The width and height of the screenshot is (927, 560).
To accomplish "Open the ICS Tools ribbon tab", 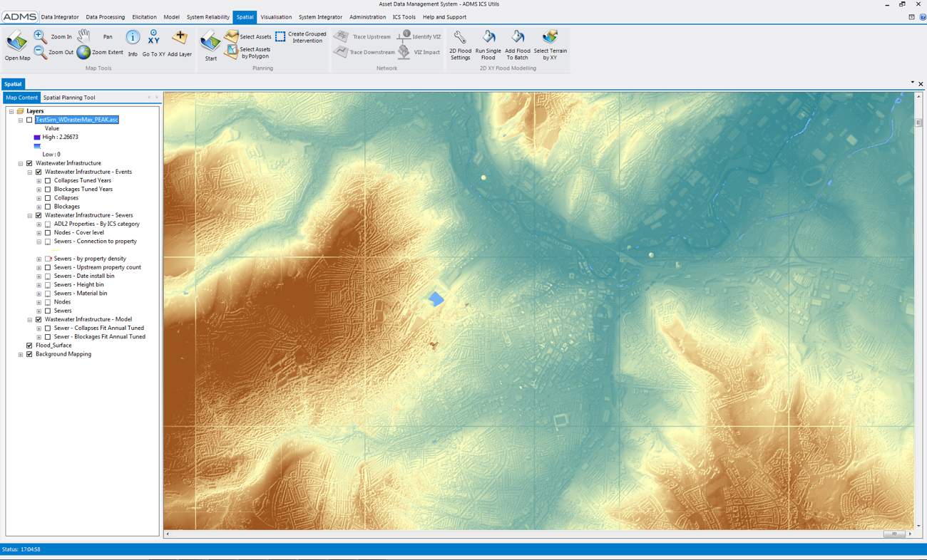I will pos(404,17).
